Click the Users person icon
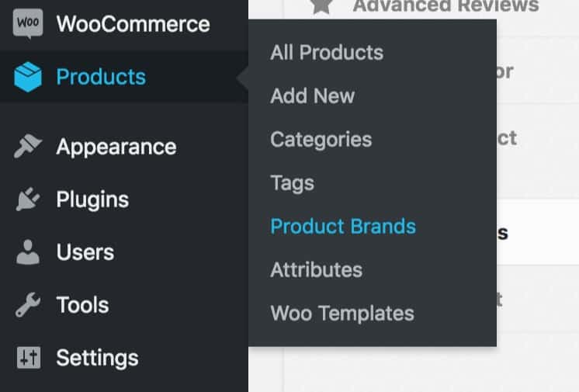The height and width of the screenshot is (392, 579). coord(28,252)
